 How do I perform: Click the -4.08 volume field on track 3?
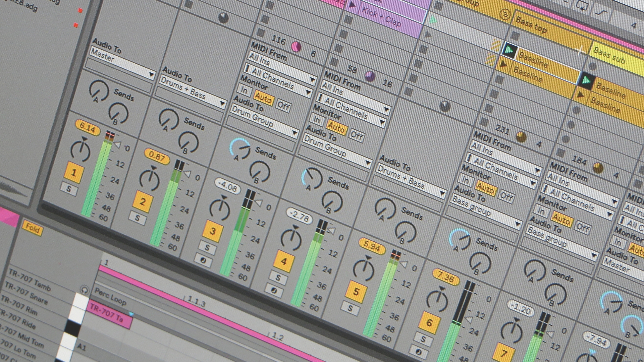click(228, 186)
